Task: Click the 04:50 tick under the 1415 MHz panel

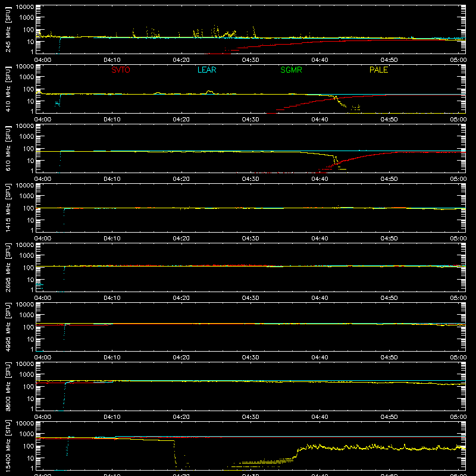Action: click(x=389, y=239)
